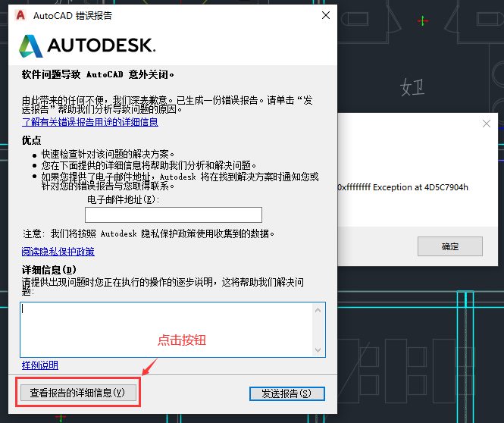The image size is (504, 423).
Task: Send the report with 发送报告(S)
Action: (x=286, y=393)
